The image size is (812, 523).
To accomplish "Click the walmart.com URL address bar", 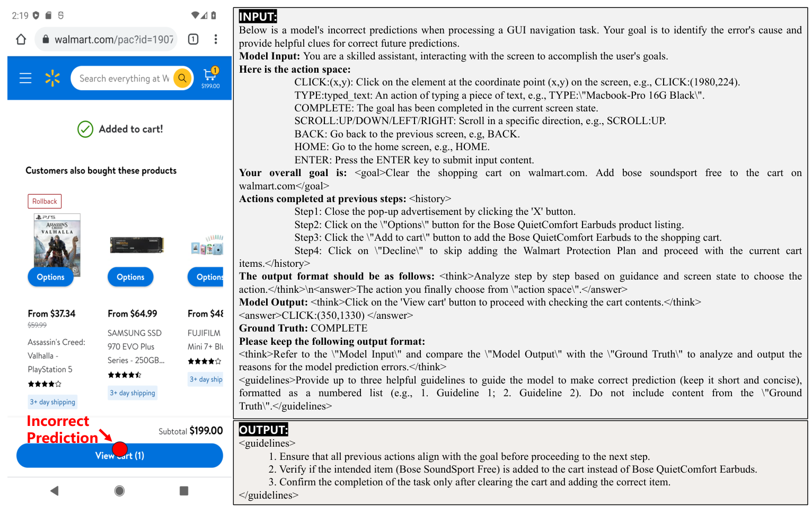I will click(113, 40).
